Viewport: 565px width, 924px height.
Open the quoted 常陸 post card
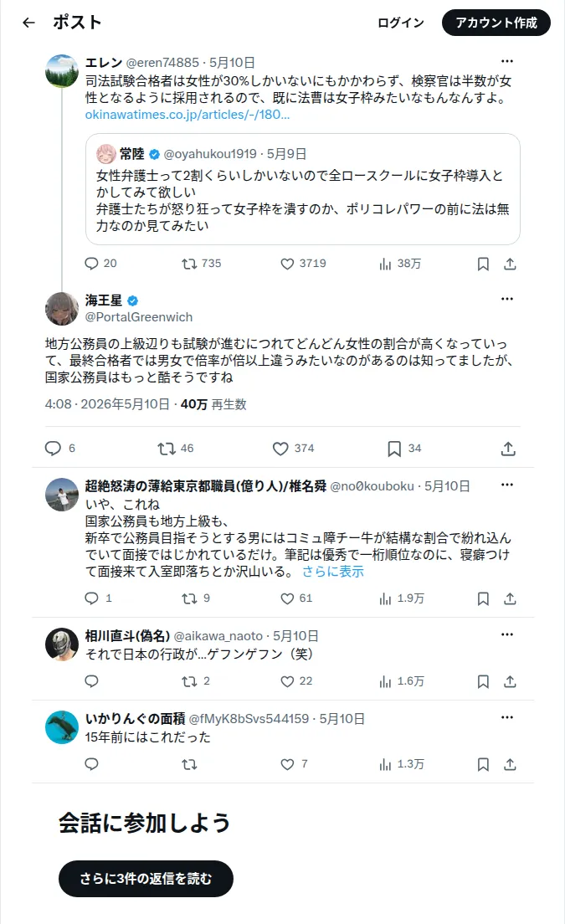click(x=303, y=189)
